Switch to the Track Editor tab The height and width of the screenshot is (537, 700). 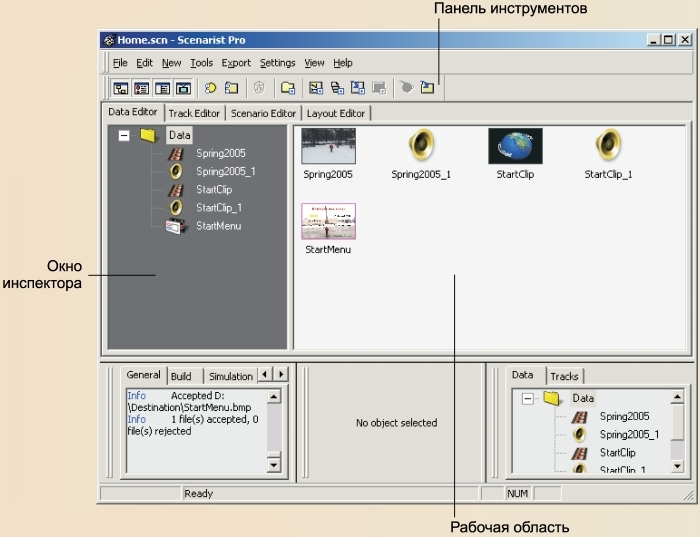[x=194, y=113]
